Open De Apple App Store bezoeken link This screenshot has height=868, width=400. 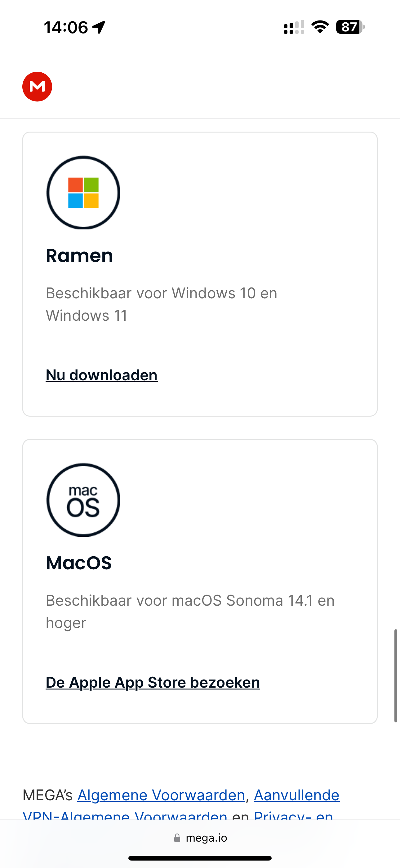(153, 682)
